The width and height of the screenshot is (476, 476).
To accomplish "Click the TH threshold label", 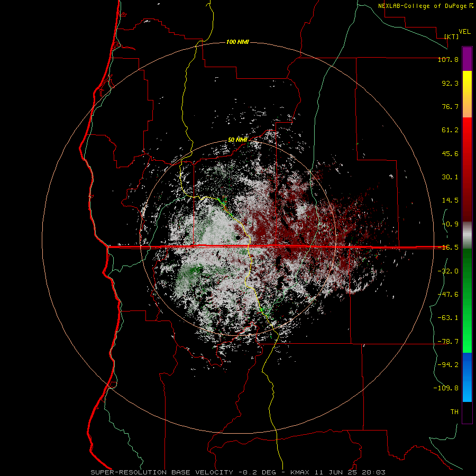I will click(x=454, y=412).
